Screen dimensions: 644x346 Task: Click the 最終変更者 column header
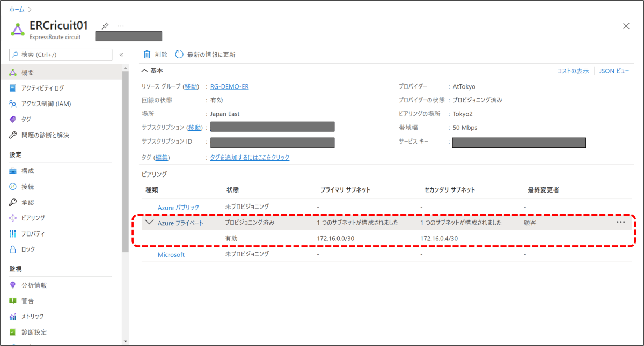(x=544, y=190)
